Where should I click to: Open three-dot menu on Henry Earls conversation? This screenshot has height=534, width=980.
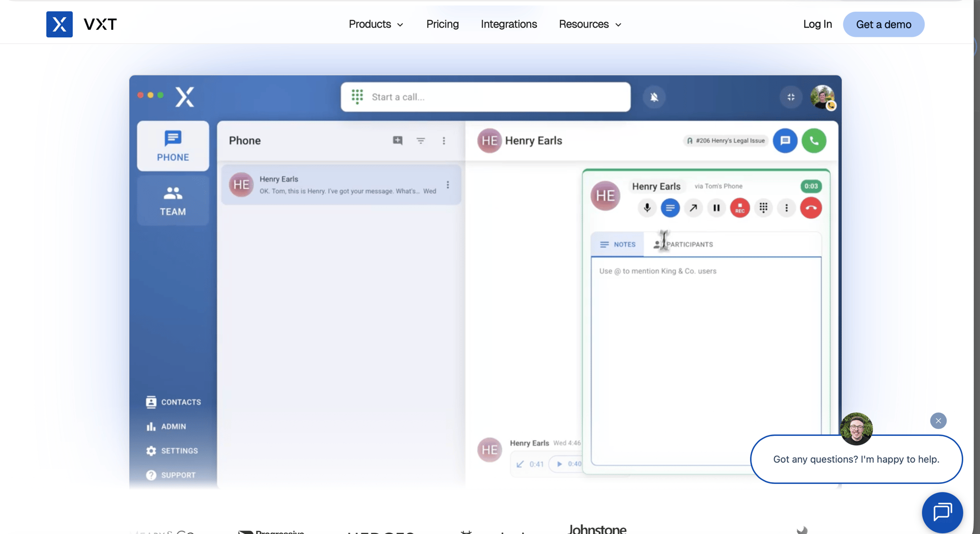447,185
